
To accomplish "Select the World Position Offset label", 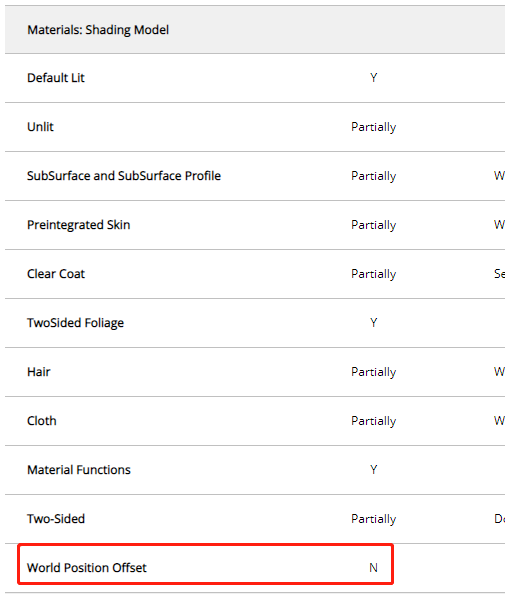I will point(87,567).
